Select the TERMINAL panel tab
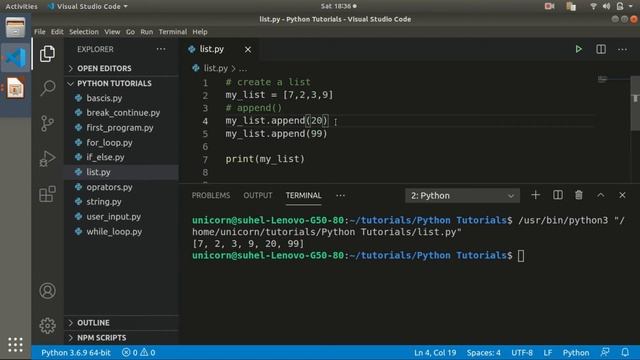 pyautogui.click(x=304, y=196)
